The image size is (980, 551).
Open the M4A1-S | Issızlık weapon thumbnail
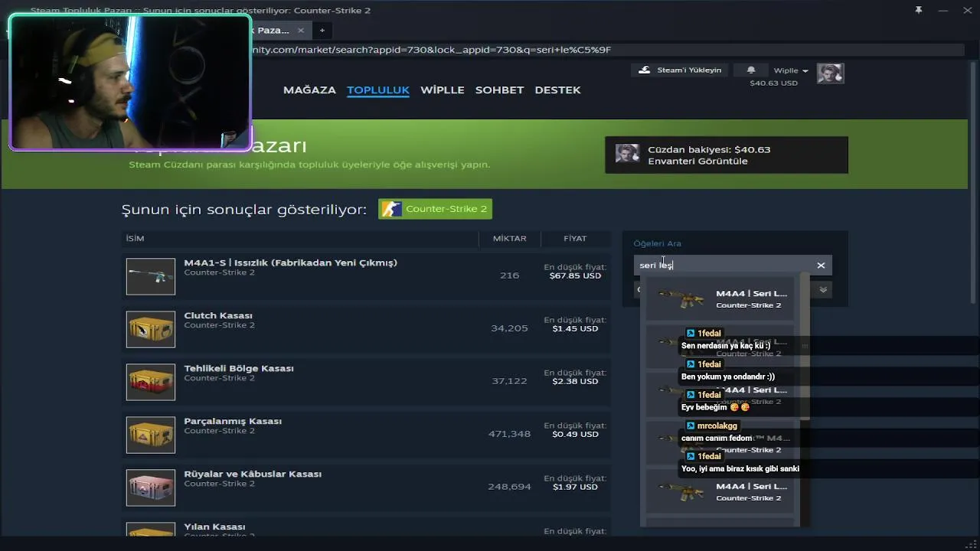pyautogui.click(x=151, y=276)
